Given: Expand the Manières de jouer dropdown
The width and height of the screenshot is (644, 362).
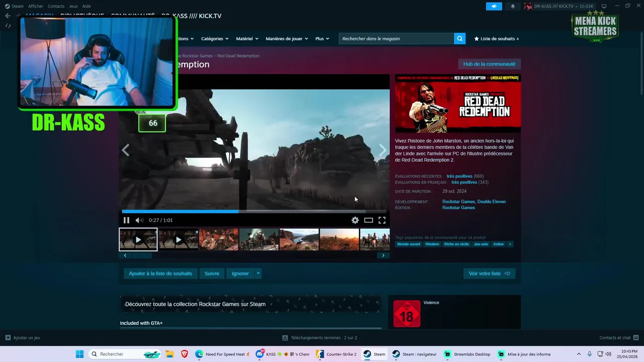Looking at the screenshot, I should [287, 39].
